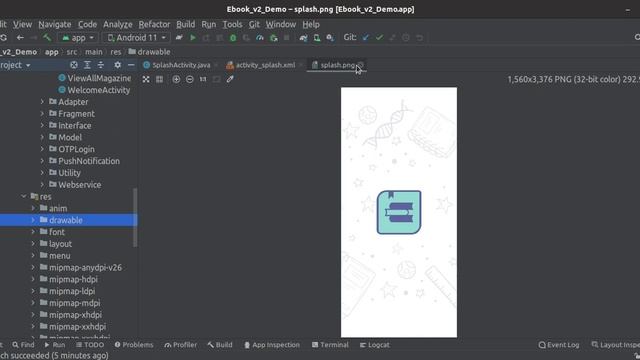Select the font folder
This screenshot has width=640, height=360.
click(x=52, y=232)
